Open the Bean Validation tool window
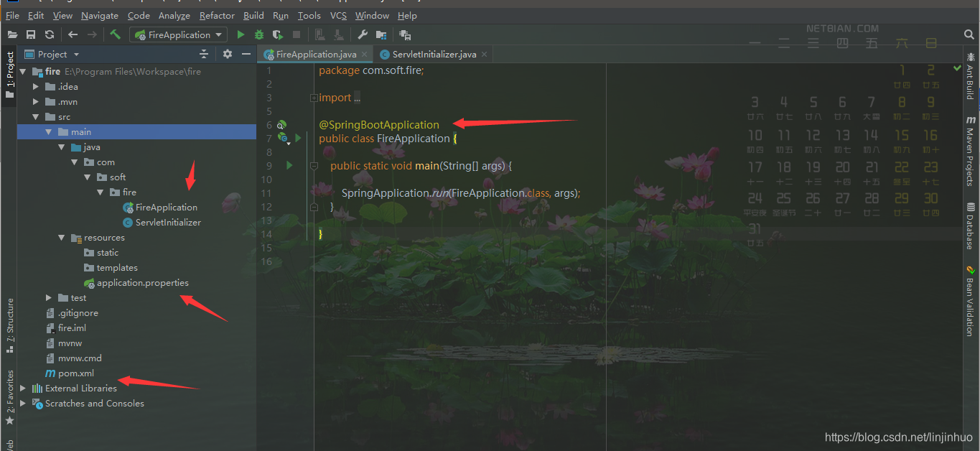The height and width of the screenshot is (451, 980). tap(970, 301)
